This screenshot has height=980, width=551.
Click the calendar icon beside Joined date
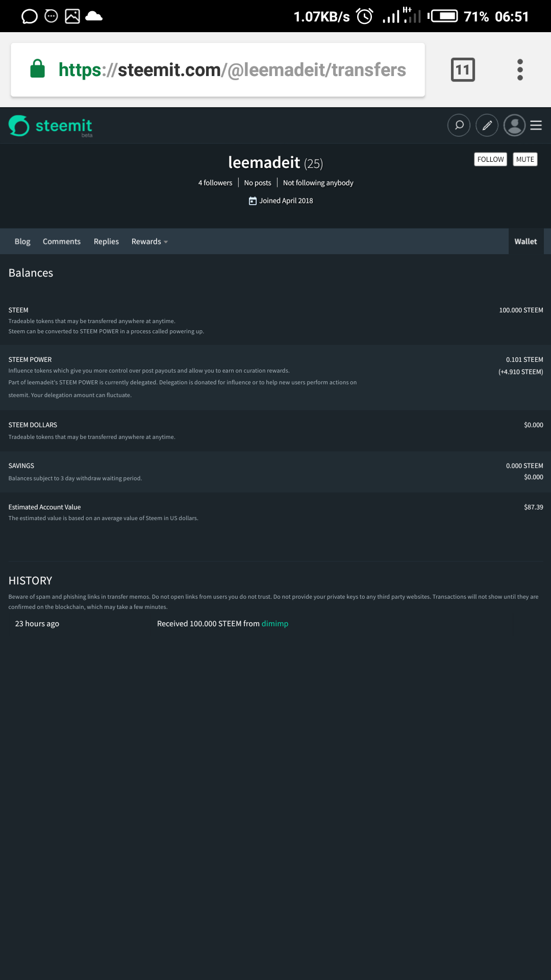coord(253,201)
